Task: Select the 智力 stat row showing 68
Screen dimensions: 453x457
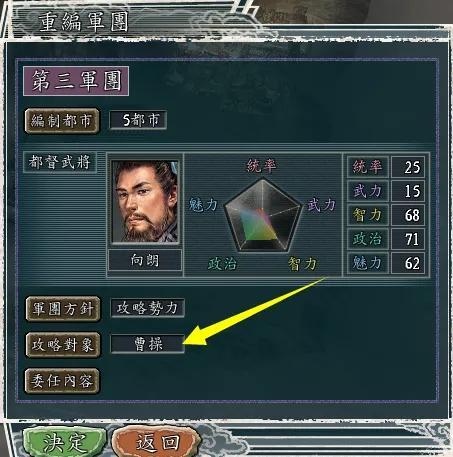Action: 386,215
